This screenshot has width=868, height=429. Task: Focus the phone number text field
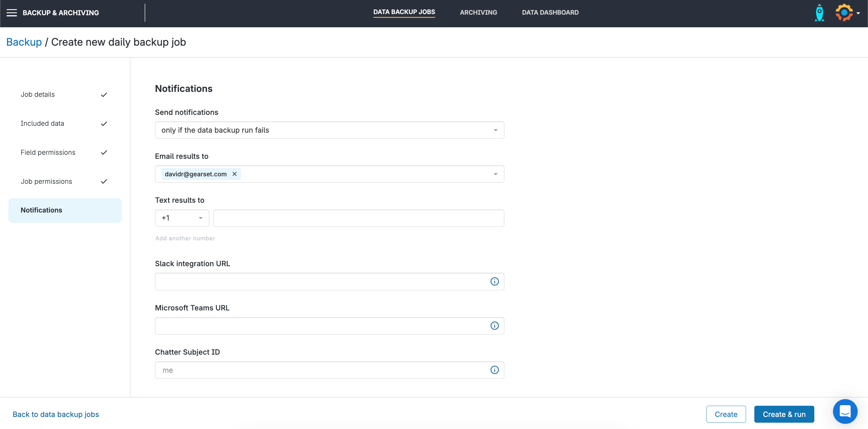359,218
